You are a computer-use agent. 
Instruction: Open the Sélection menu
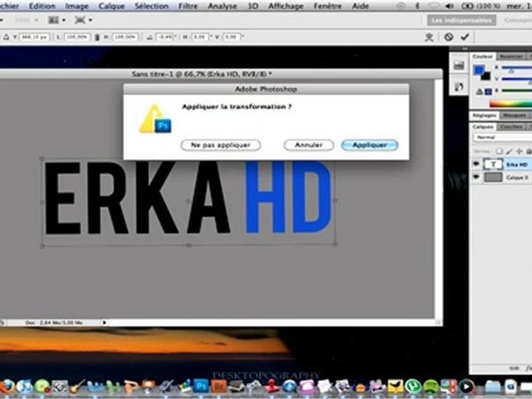151,6
